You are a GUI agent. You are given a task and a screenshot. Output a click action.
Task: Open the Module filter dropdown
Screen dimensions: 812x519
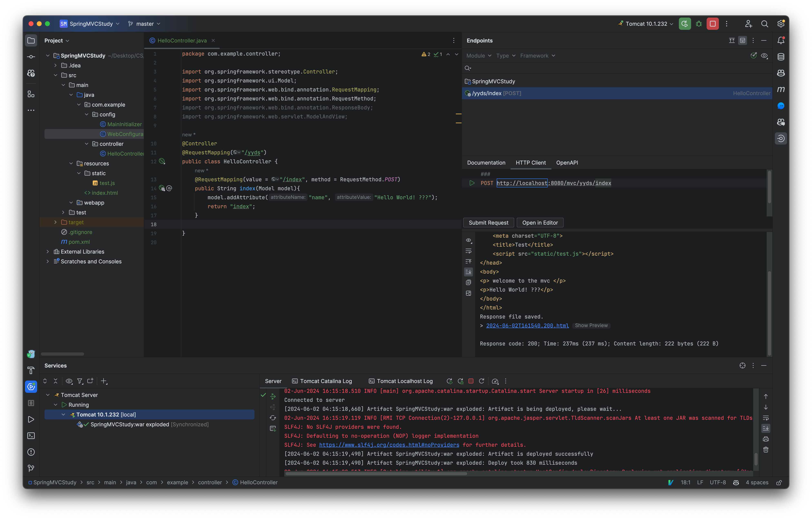(479, 56)
